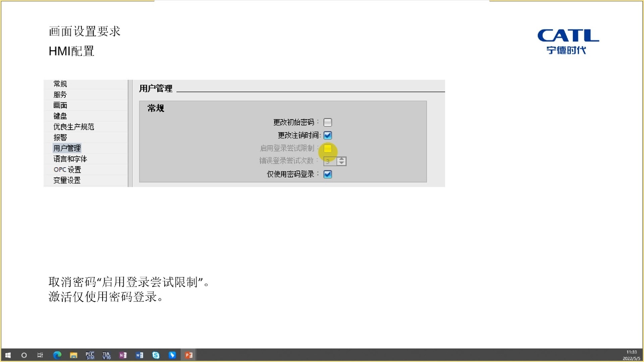Image resolution: width=644 pixels, height=362 pixels.
Task: Disable the 更改注销时间 checkbox
Action: point(328,135)
